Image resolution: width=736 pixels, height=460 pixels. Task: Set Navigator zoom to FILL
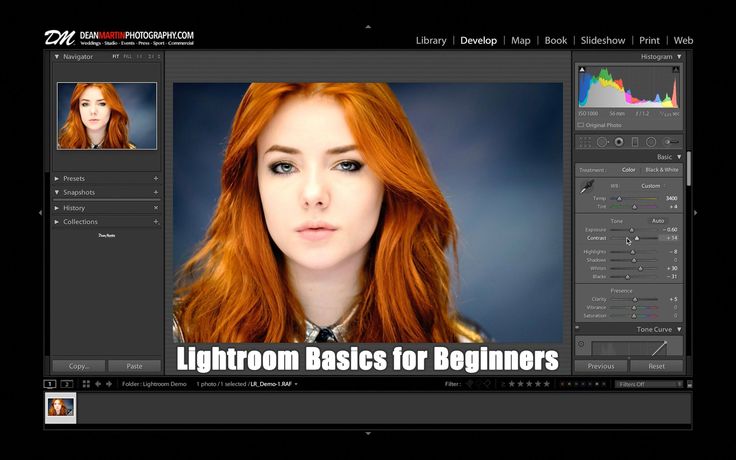tap(128, 57)
